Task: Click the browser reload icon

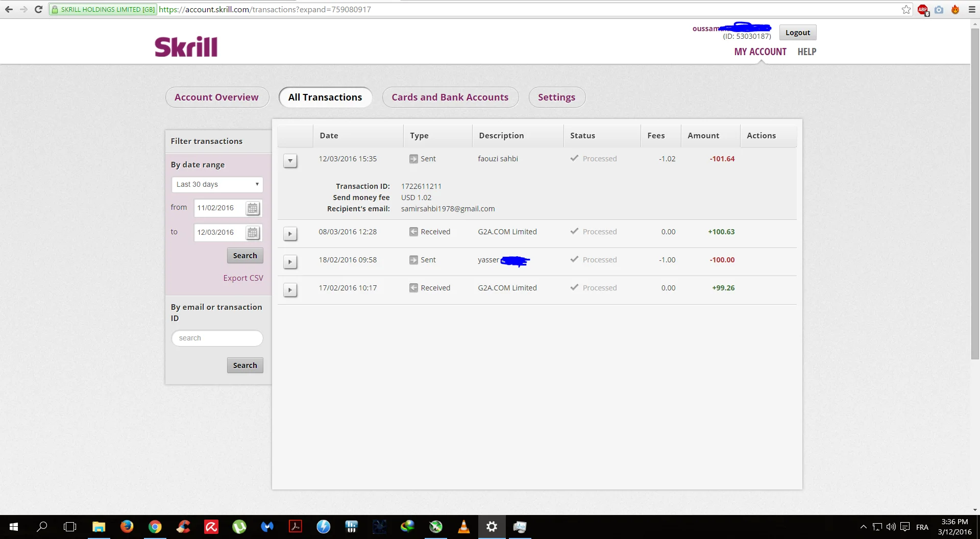Action: tap(38, 9)
